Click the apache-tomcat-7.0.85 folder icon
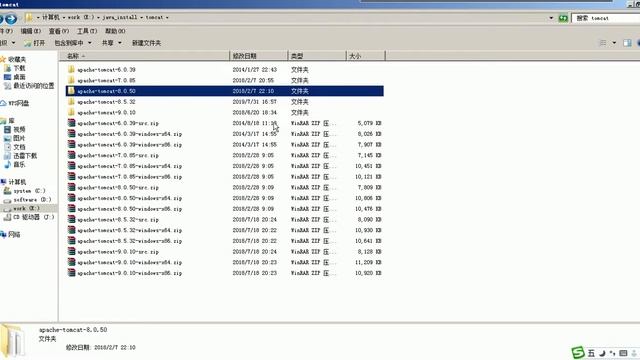Screen dimensions: 640x360 [x=71, y=80]
